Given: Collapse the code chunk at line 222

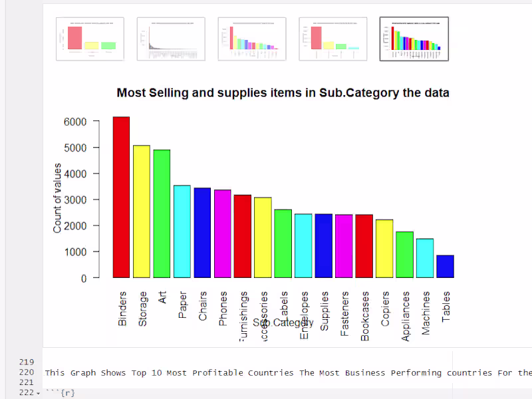Looking at the screenshot, I should tap(38, 393).
